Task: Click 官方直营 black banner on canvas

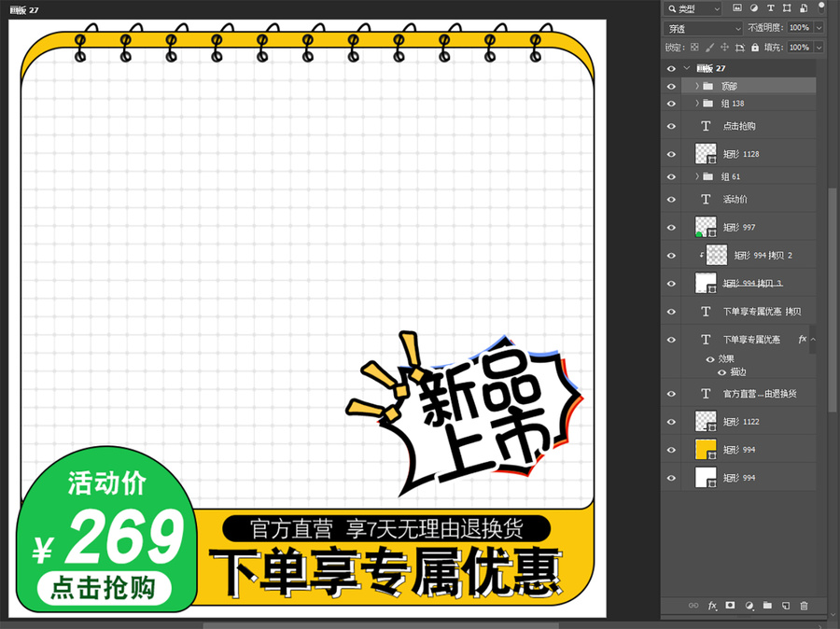Action: (x=386, y=529)
